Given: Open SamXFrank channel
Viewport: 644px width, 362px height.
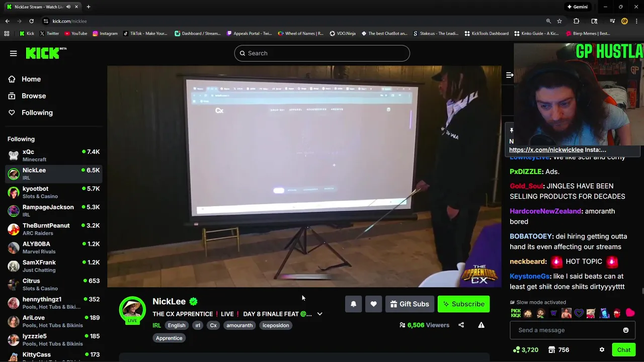Looking at the screenshot, I should [53, 266].
